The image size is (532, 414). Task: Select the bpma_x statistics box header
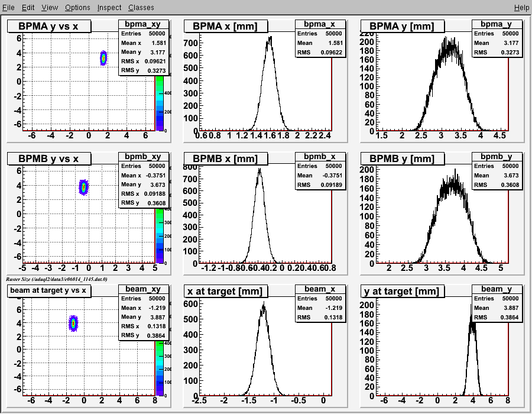pos(320,24)
